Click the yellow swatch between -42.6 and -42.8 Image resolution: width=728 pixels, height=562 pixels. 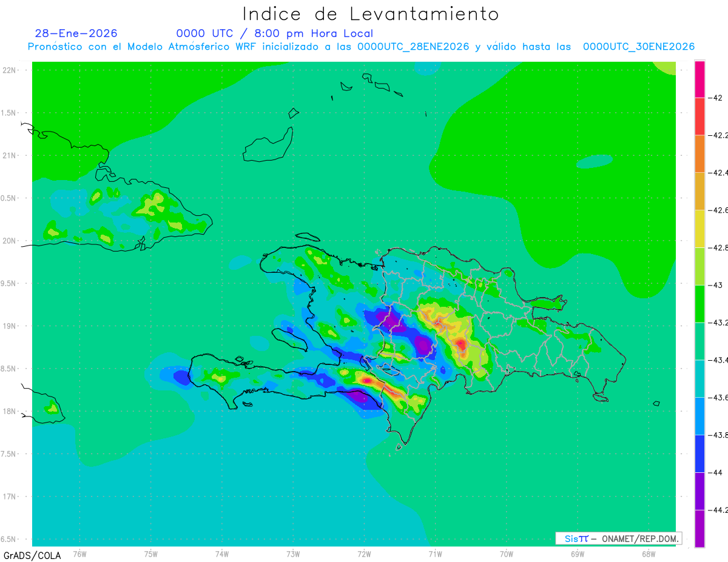pos(699,229)
